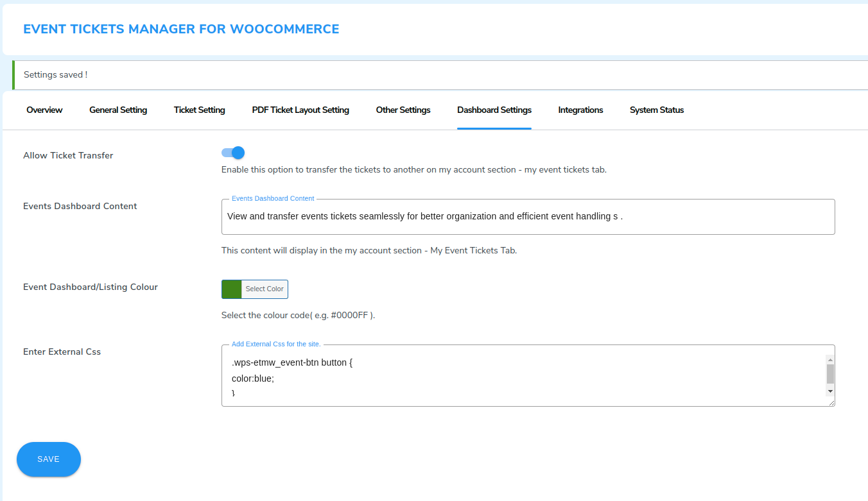Click the green color swatch
This screenshot has width=868, height=501.
click(232, 289)
